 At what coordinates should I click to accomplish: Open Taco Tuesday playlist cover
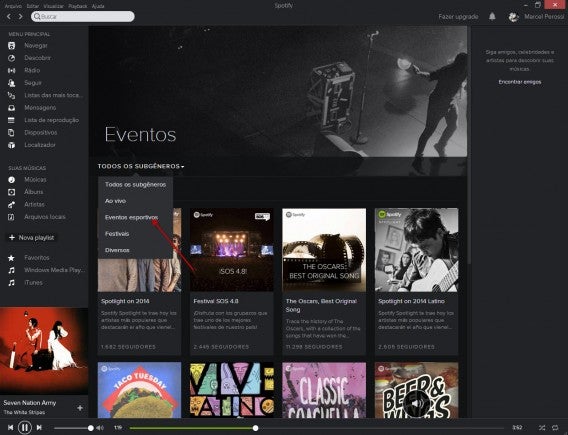click(139, 390)
